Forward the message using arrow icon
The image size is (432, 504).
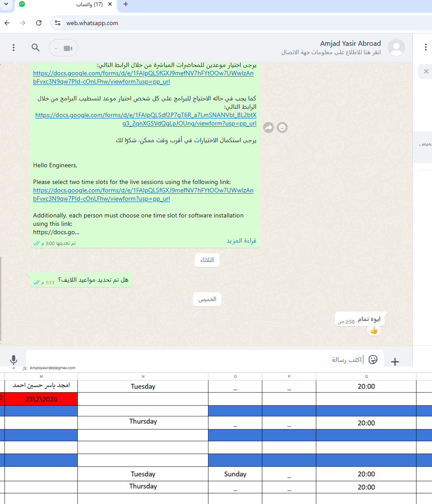pos(268,128)
